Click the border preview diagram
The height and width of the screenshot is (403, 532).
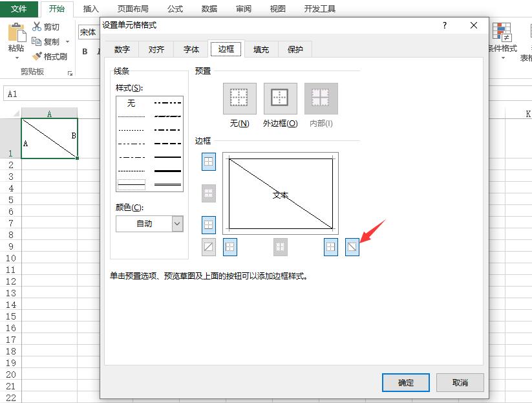click(281, 193)
